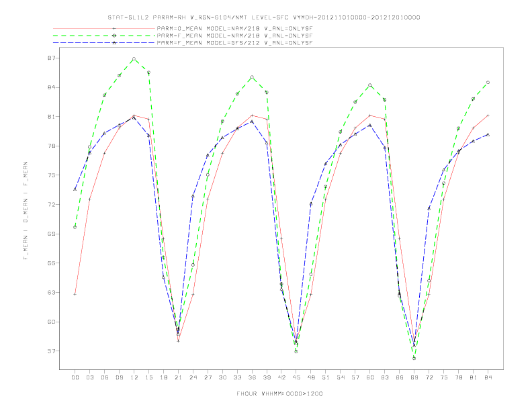The image size is (532, 411).
Task: Click the x-axis title FHOUR VHHMM: 0000>1200
Action: click(279, 394)
